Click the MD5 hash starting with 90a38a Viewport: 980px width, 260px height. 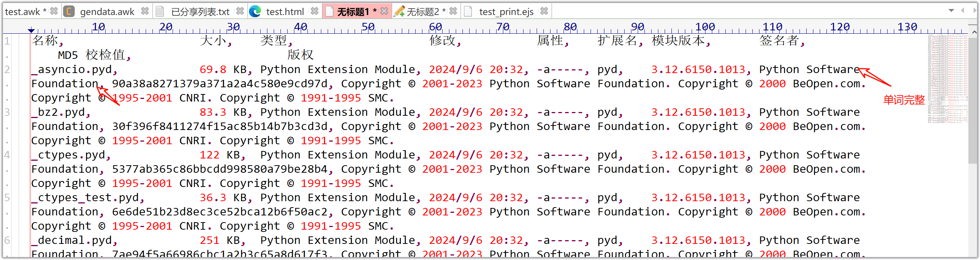tap(219, 84)
